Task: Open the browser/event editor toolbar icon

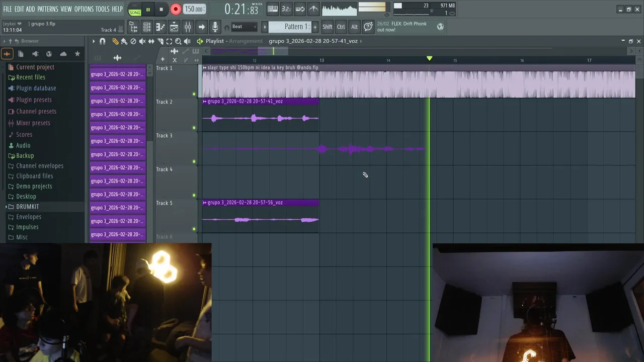Action: 174,27
